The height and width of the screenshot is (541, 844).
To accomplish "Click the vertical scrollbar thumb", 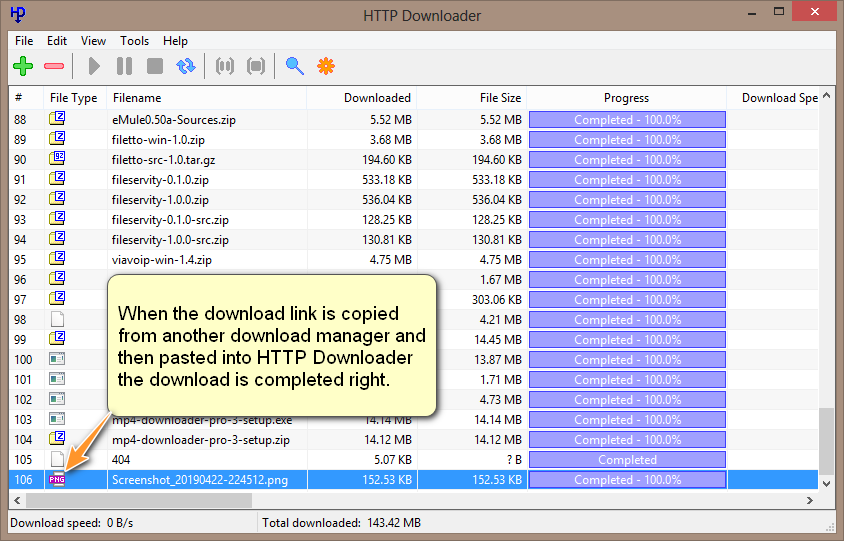I will 826,441.
